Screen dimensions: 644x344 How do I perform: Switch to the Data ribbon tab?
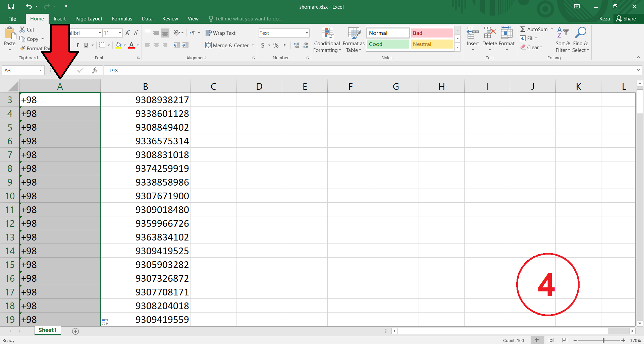pos(147,19)
